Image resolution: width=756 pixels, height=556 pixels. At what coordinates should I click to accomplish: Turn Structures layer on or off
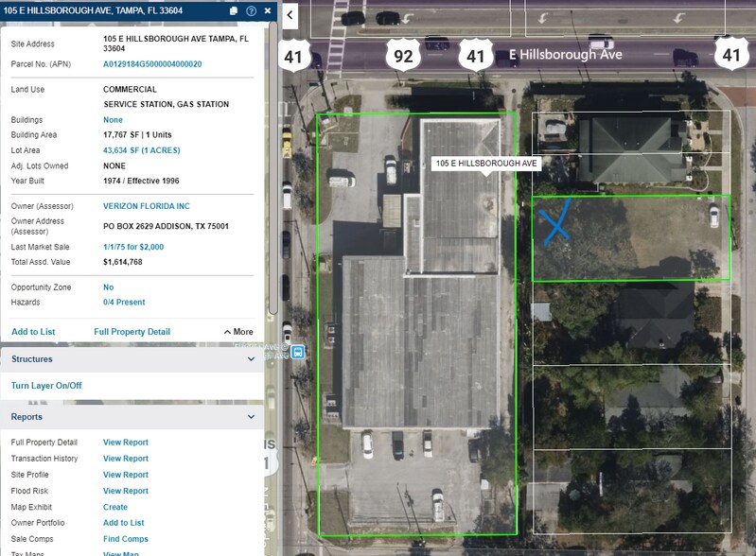[x=46, y=386]
